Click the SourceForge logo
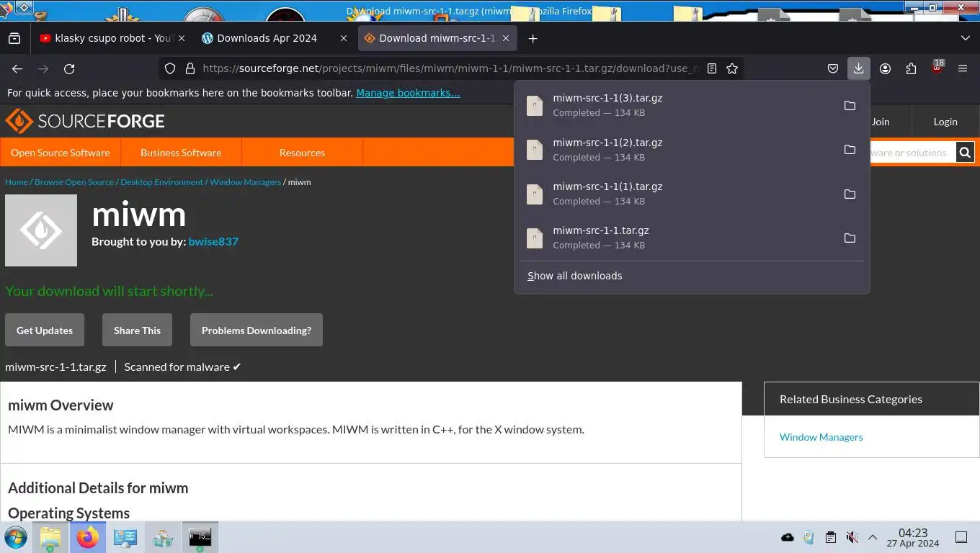The height and width of the screenshot is (553, 980). (x=85, y=121)
